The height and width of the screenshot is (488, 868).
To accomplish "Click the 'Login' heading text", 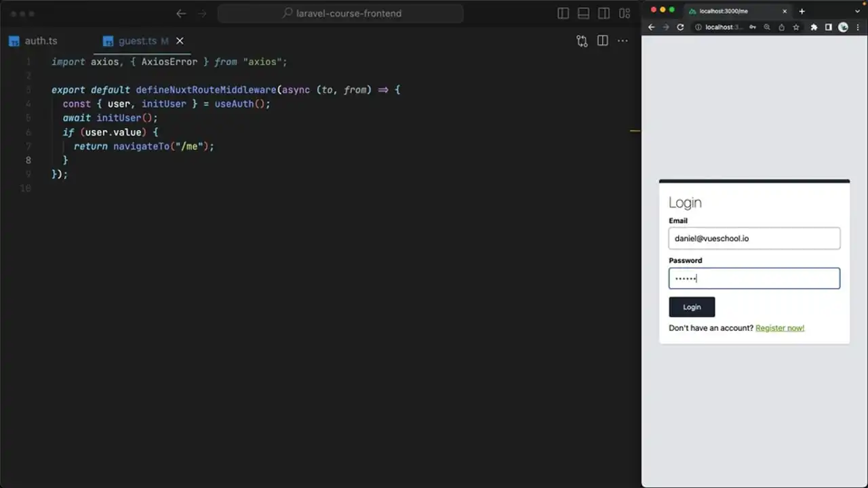I will (x=685, y=203).
